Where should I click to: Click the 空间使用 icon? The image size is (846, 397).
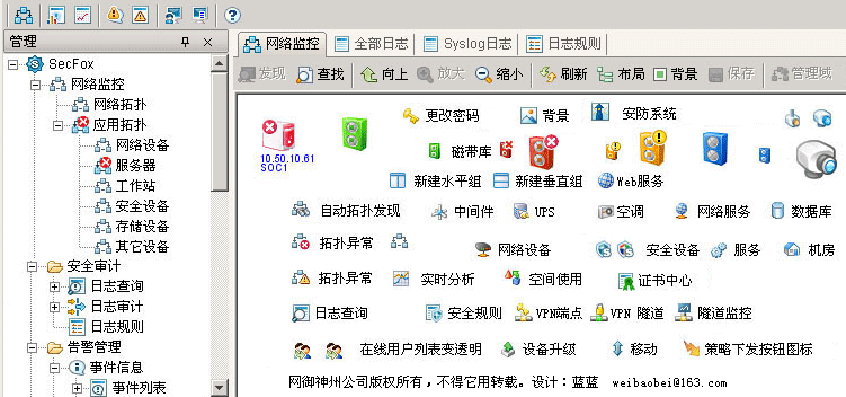tap(513, 278)
